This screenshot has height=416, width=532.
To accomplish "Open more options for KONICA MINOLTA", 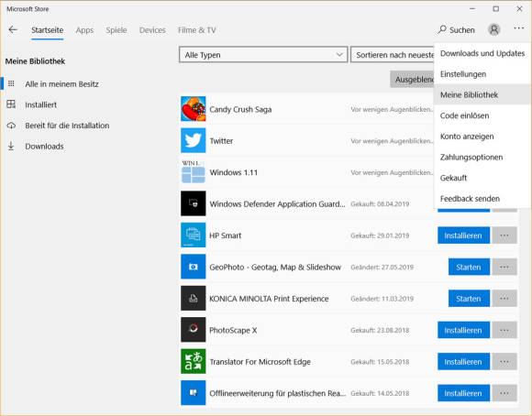I will [x=504, y=299].
